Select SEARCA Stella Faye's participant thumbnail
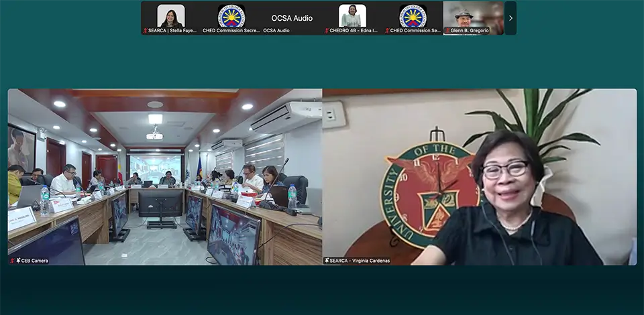Image resolution: width=644 pixels, height=315 pixels. pos(171,16)
